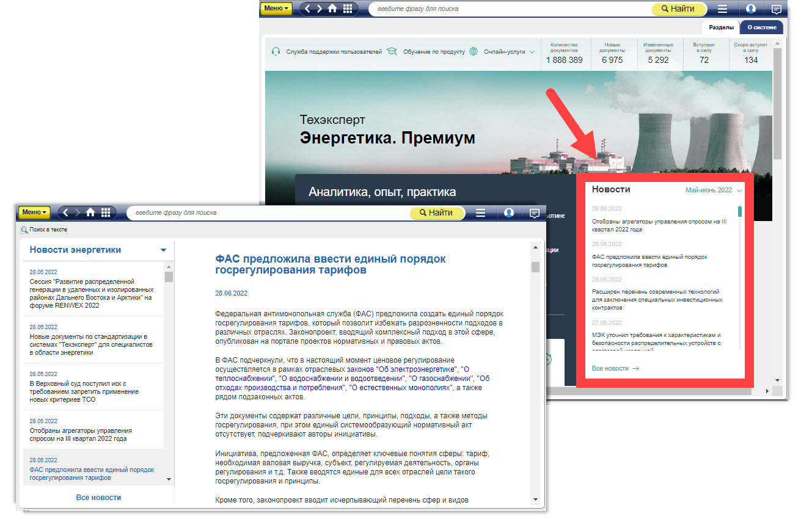Open the Май-июнь 2022 period dropdown
This screenshot has height=519, width=812.
(x=714, y=191)
